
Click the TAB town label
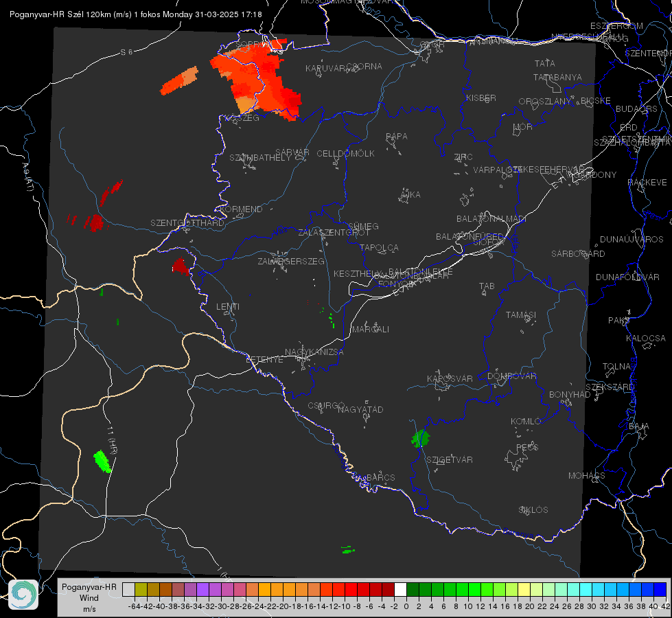[487, 286]
